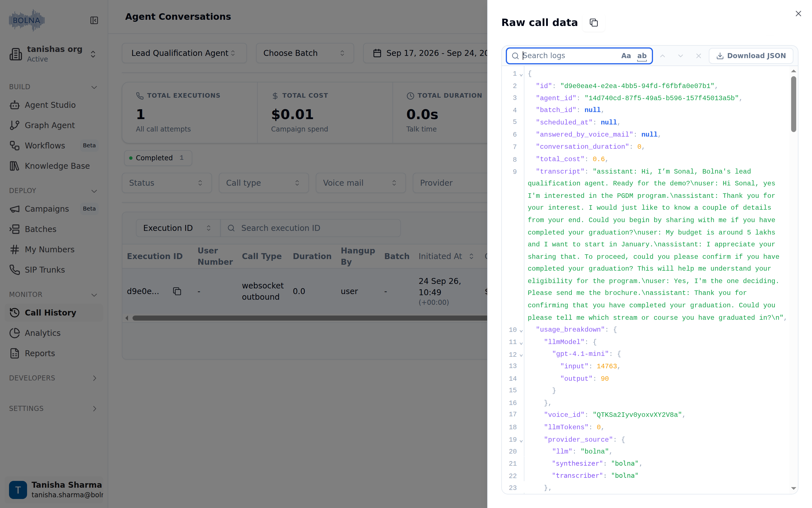Open the Voice mail filter

click(361, 183)
